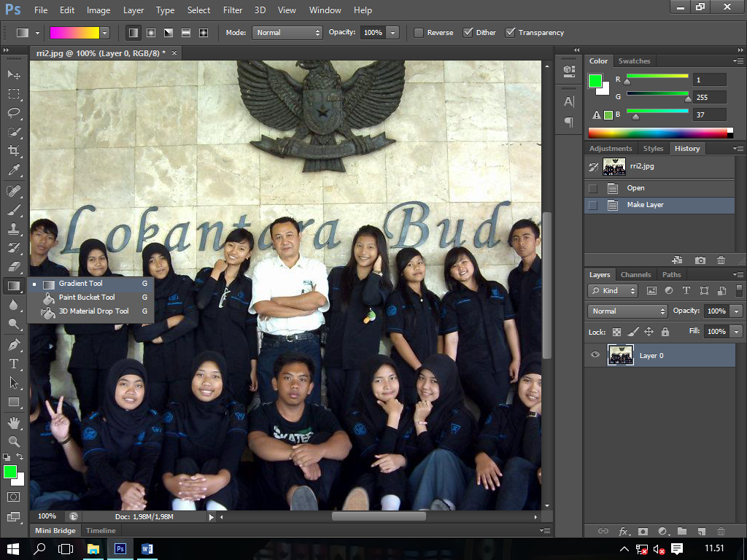Enable the Reverse checkbox
The image size is (747, 560).
419,32
